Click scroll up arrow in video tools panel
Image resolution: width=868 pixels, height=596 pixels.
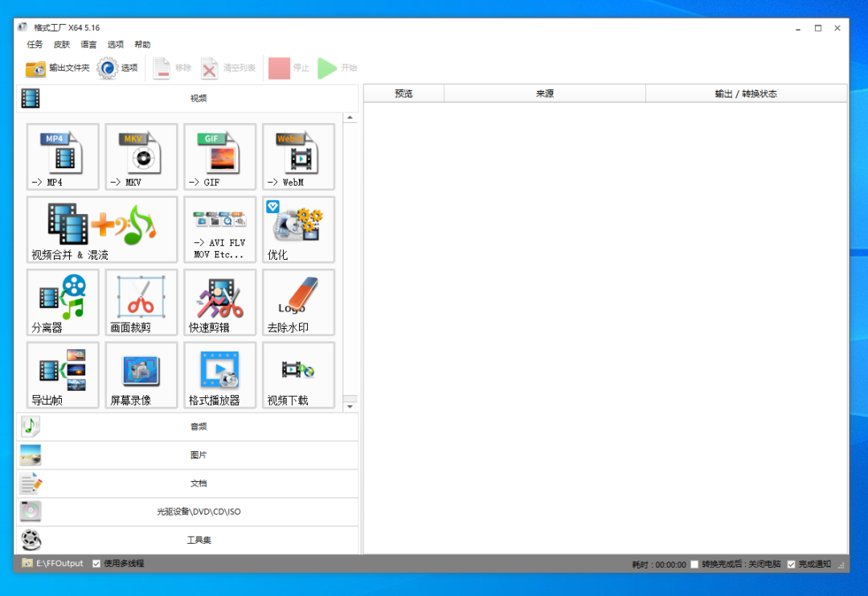click(x=350, y=117)
